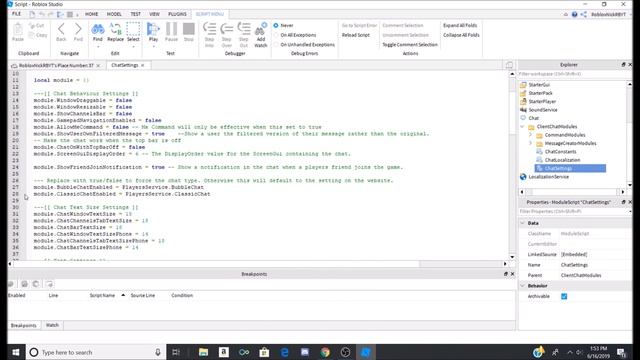This screenshot has width=640, height=360.
Task: Click Comment Selection action
Action: pos(402,25)
